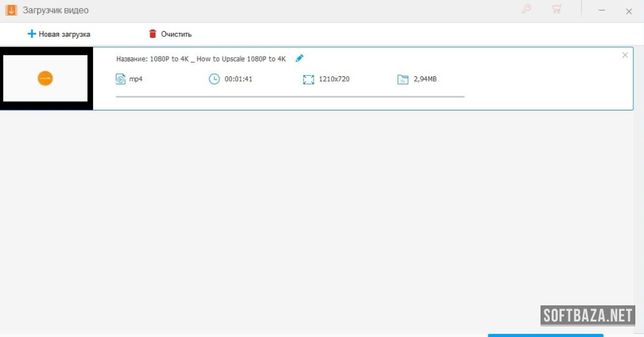Click the file size folder icon
The height and width of the screenshot is (337, 644).
[403, 79]
